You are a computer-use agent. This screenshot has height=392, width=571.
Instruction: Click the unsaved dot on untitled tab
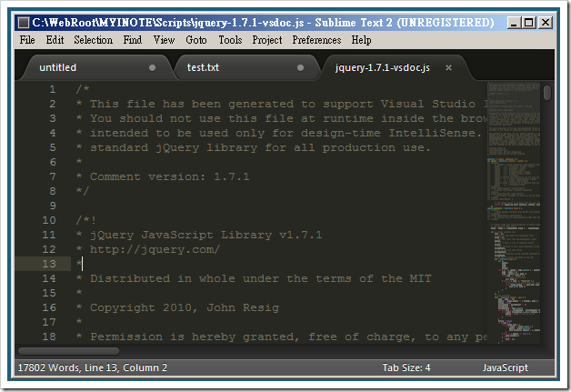152,68
